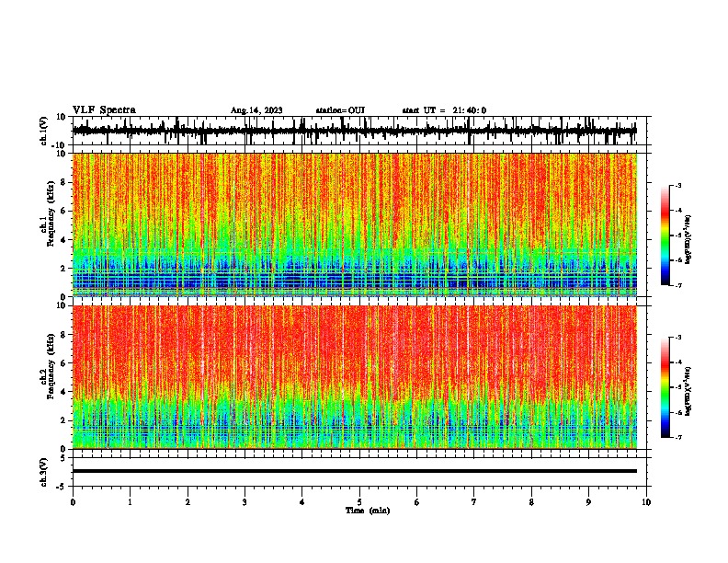The height and width of the screenshot is (563, 728).
Task: Click the "2" kHz tick on ch.2 frequency axis
Action: pos(63,420)
